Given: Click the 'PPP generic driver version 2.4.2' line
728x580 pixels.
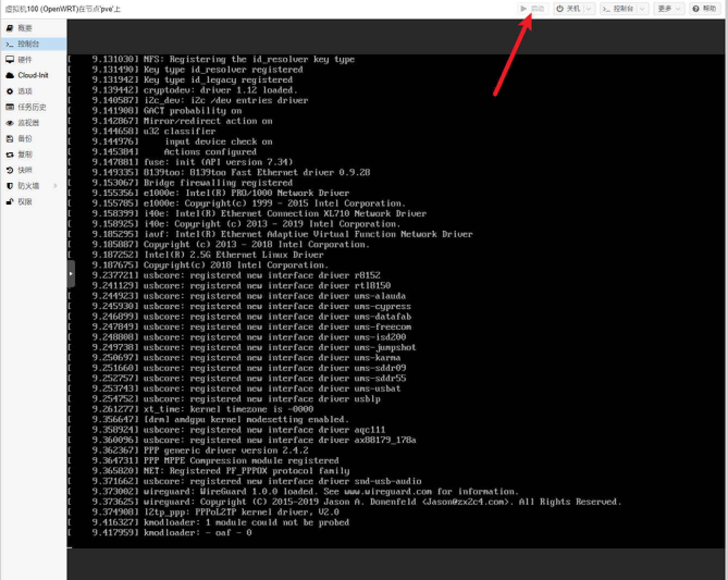Looking at the screenshot, I should tap(226, 451).
